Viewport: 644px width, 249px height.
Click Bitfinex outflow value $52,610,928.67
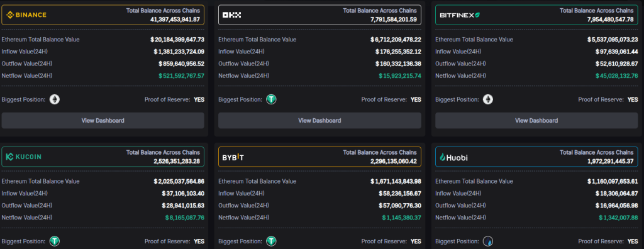tap(616, 64)
